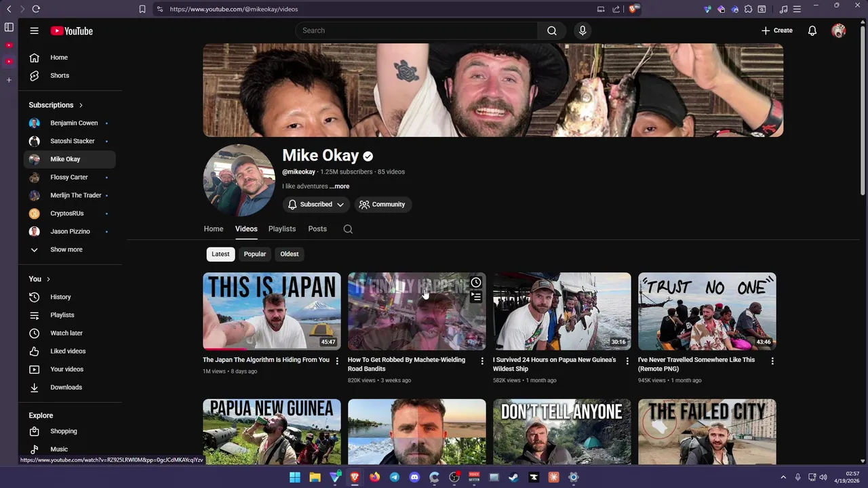This screenshot has height=488, width=868.
Task: Expand Show more subscriptions
Action: 70,249
